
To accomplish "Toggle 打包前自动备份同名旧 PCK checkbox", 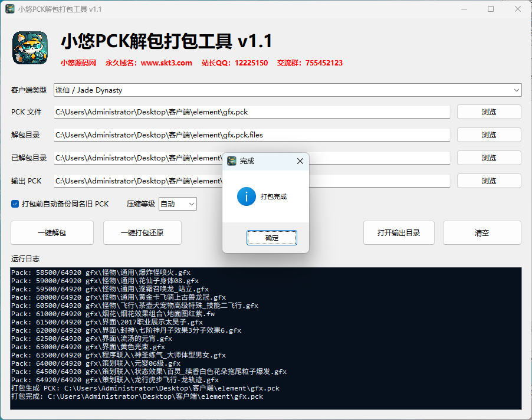I will (15, 204).
